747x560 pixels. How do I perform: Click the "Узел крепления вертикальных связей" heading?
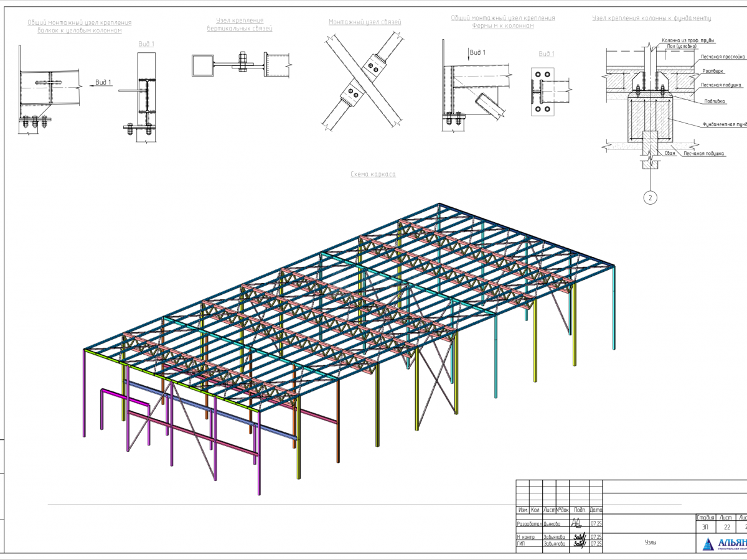point(240,24)
